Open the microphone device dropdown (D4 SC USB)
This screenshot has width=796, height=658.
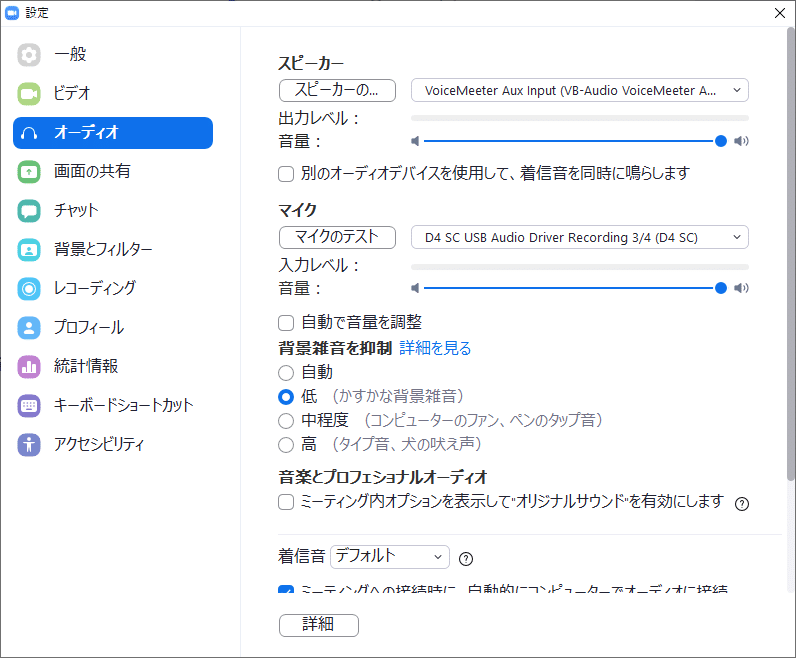tap(580, 237)
